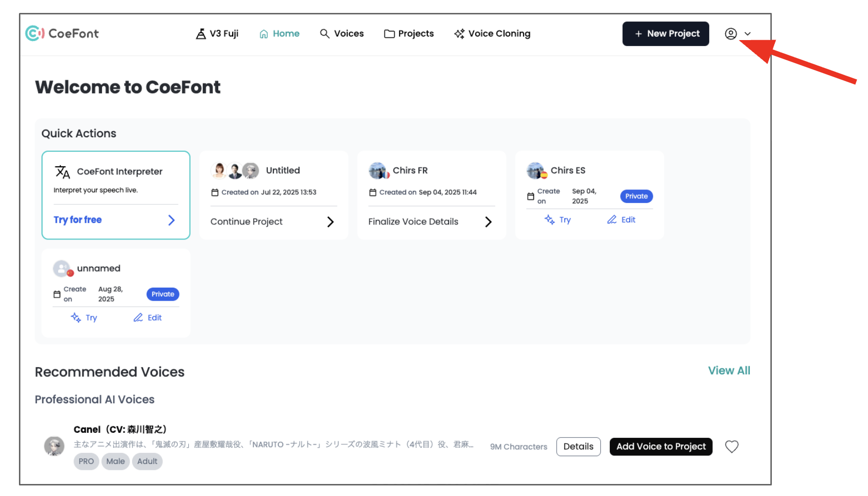Open the Voice Cloning page
This screenshot has width=868, height=496.
click(492, 34)
